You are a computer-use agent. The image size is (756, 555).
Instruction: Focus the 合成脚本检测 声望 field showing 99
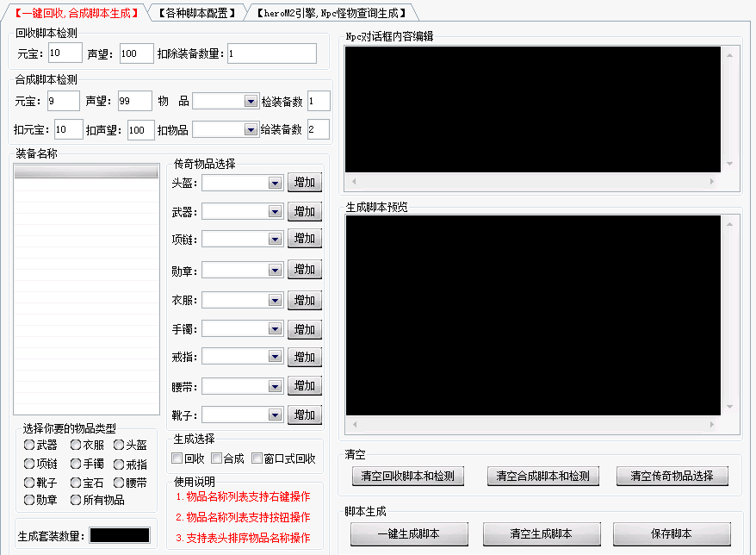(135, 101)
